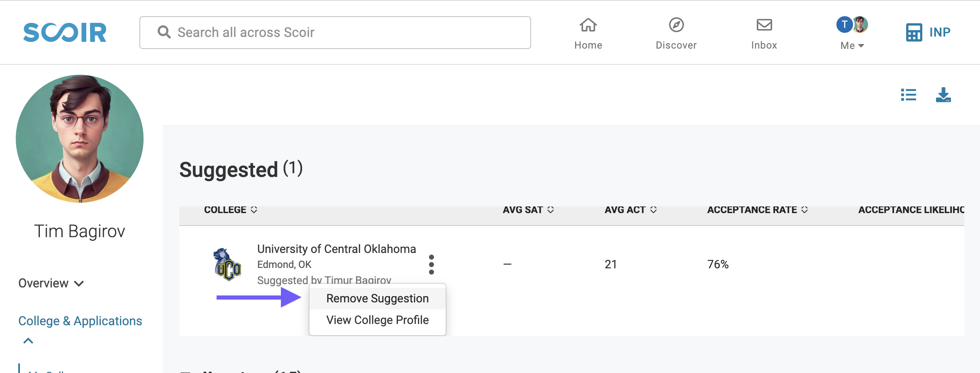Image resolution: width=980 pixels, height=373 pixels.
Task: Click the University of Central Oklahoma name link
Action: pos(336,249)
